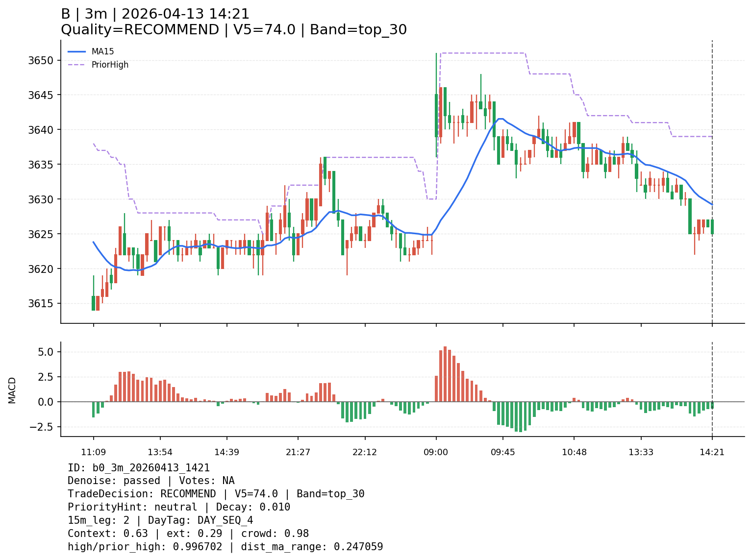Click the 11:09 time axis label

(93, 452)
